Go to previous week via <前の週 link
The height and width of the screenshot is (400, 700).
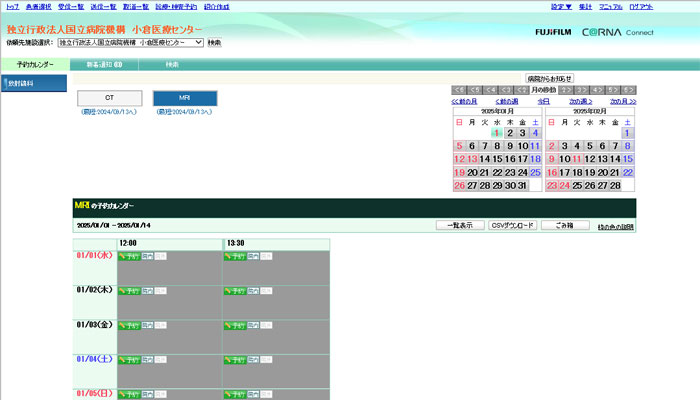(507, 102)
